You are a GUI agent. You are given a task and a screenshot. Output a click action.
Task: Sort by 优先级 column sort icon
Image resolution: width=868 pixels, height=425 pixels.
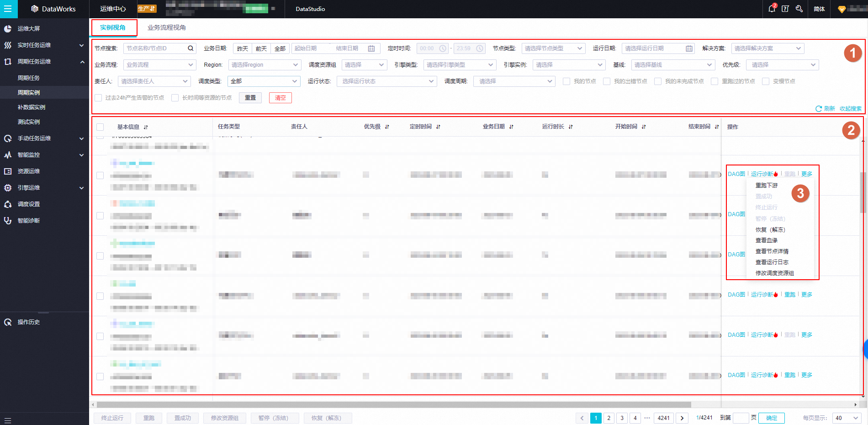[387, 127]
